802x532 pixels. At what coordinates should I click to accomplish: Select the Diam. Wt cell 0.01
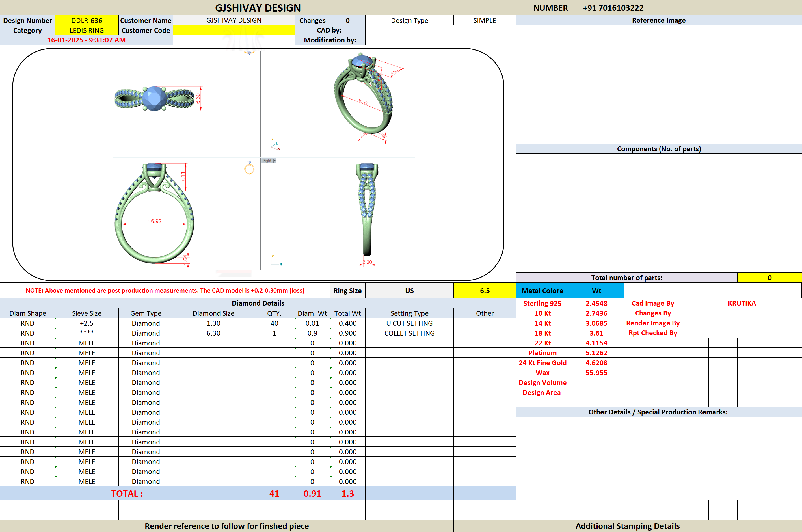[x=312, y=323]
